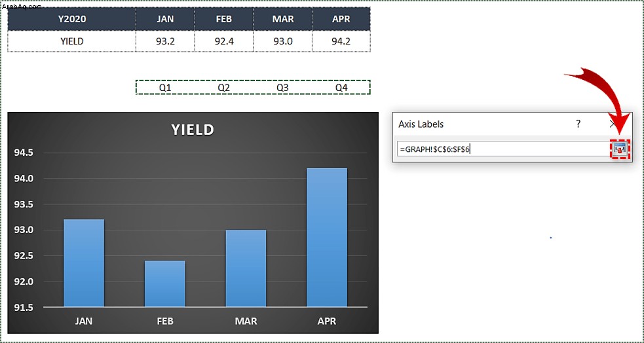Click the JAN axis label in chart

(84, 321)
